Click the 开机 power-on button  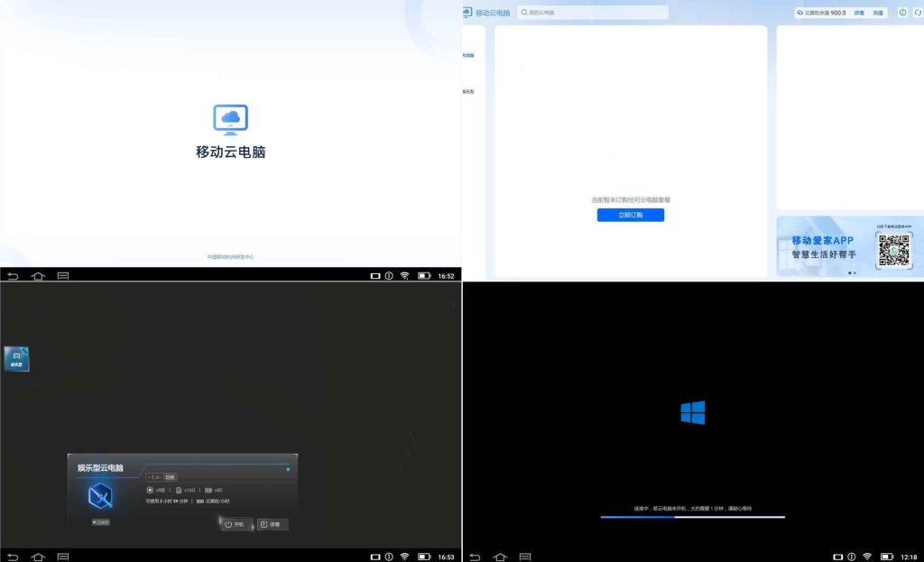point(236,524)
